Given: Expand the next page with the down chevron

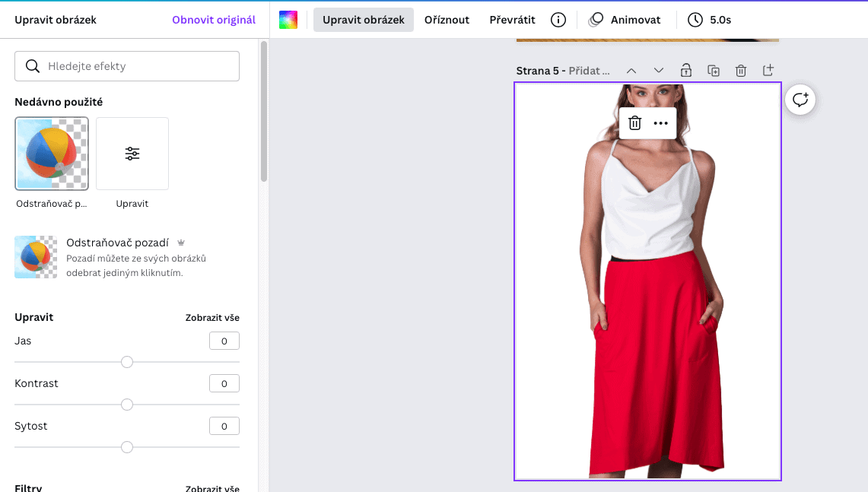Looking at the screenshot, I should point(658,70).
